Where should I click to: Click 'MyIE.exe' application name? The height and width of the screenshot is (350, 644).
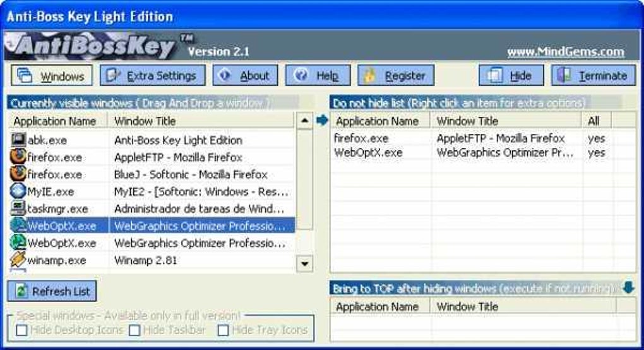point(51,192)
